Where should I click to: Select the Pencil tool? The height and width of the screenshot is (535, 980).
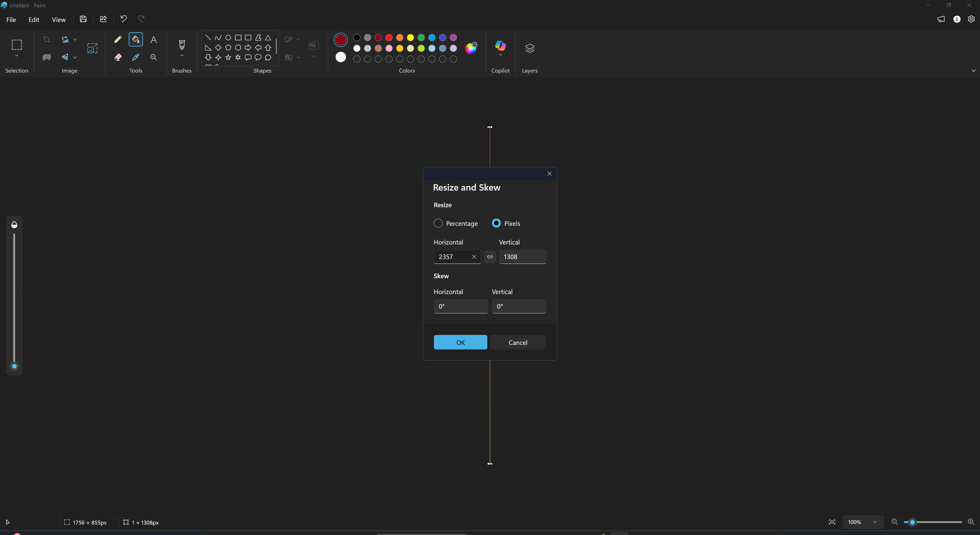[118, 40]
